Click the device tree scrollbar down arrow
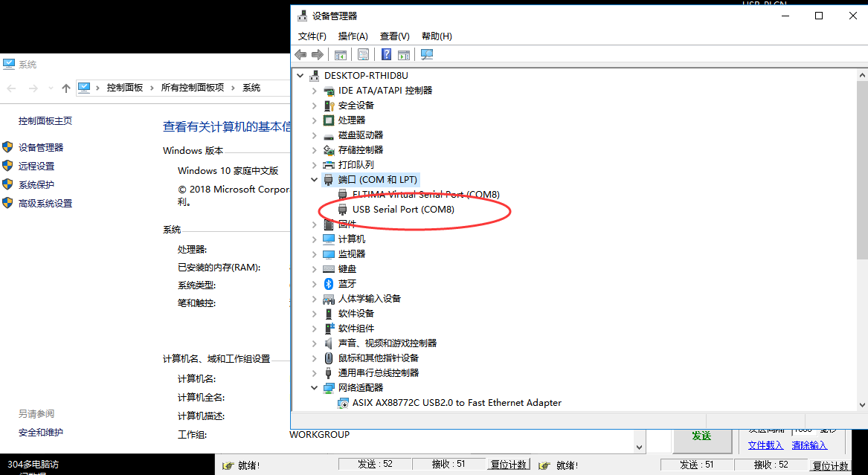The image size is (868, 475). pyautogui.click(x=862, y=404)
